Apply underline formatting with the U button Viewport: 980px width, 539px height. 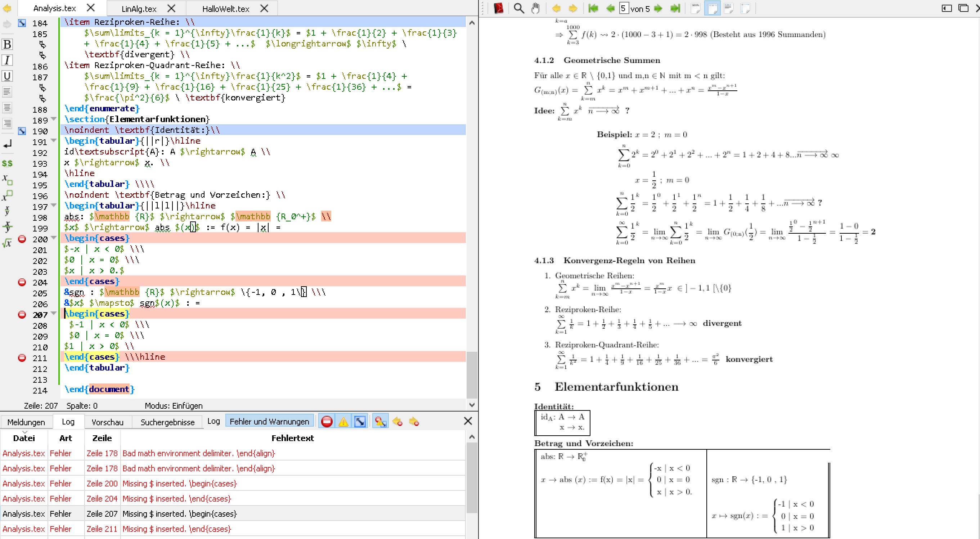(7, 76)
